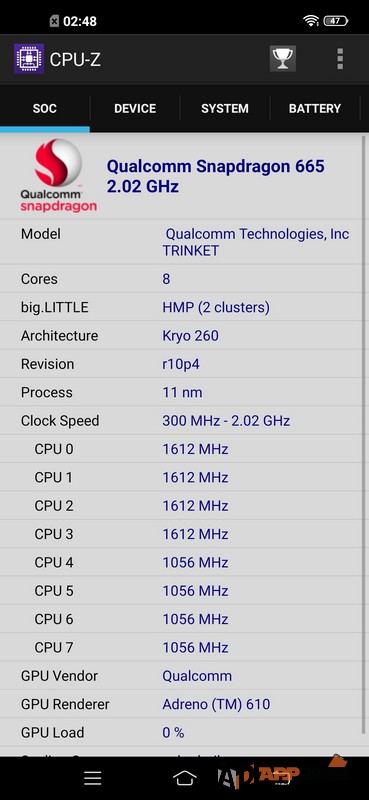The width and height of the screenshot is (369, 800).
Task: Open the trophy benchmark ranking icon
Action: pos(283,59)
